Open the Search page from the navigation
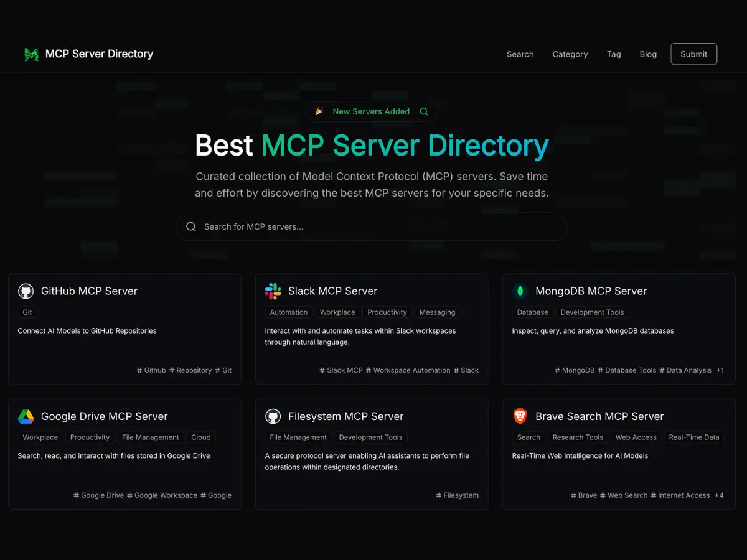Screen dimensions: 747x560 click(520, 54)
